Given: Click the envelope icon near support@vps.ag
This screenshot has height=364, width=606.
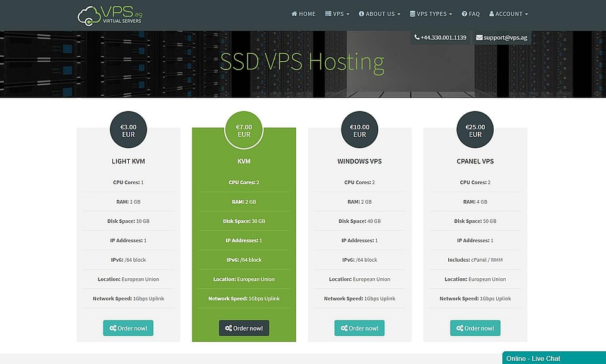Looking at the screenshot, I should 479,37.
